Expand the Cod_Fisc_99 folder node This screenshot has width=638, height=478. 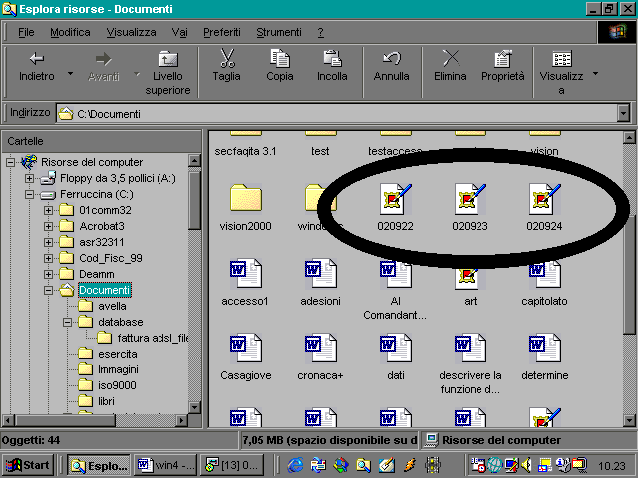[x=48, y=258]
